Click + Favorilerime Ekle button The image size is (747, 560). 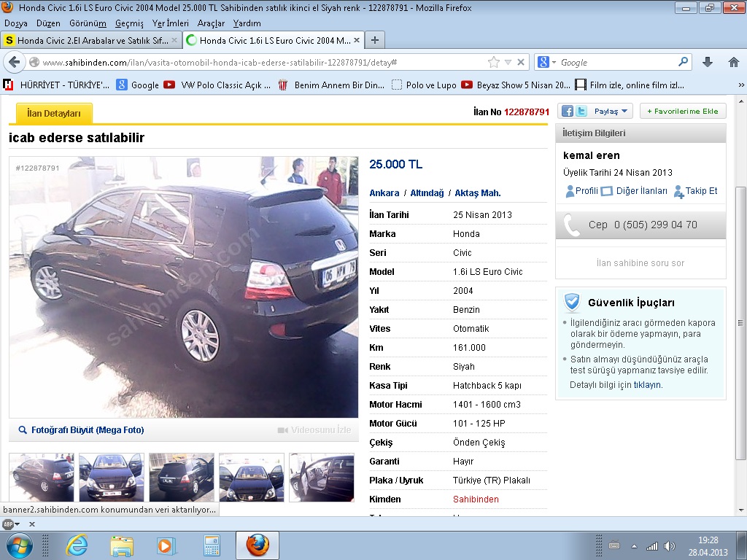pos(683,111)
